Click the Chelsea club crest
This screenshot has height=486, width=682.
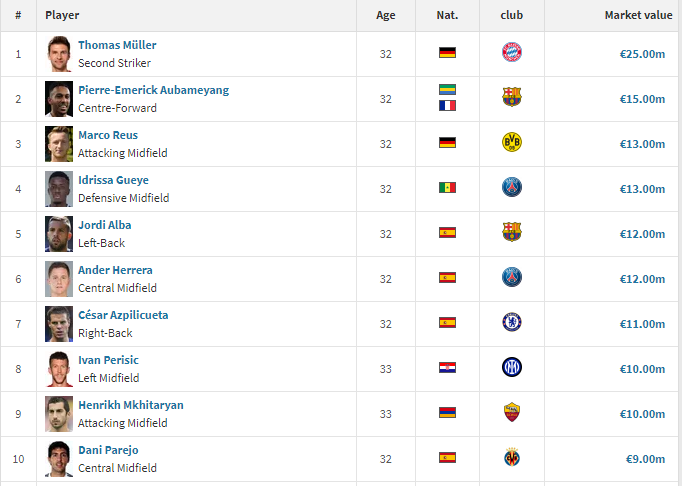(x=512, y=322)
